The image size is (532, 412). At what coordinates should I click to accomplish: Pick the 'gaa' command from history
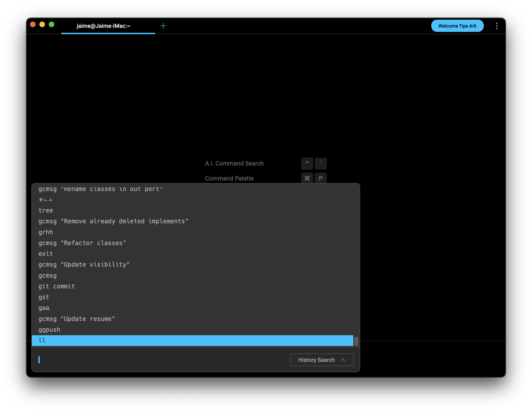44,308
